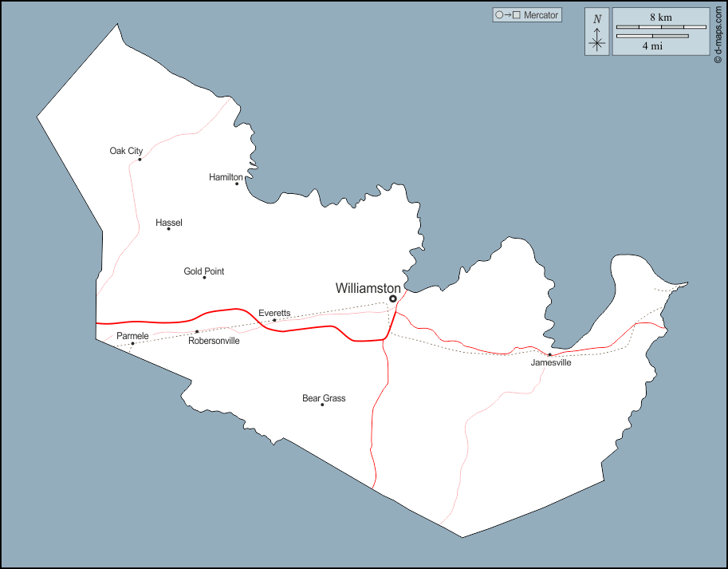The height and width of the screenshot is (569, 728).
Task: Click the Jamesville dot marker
Action: coord(549,354)
